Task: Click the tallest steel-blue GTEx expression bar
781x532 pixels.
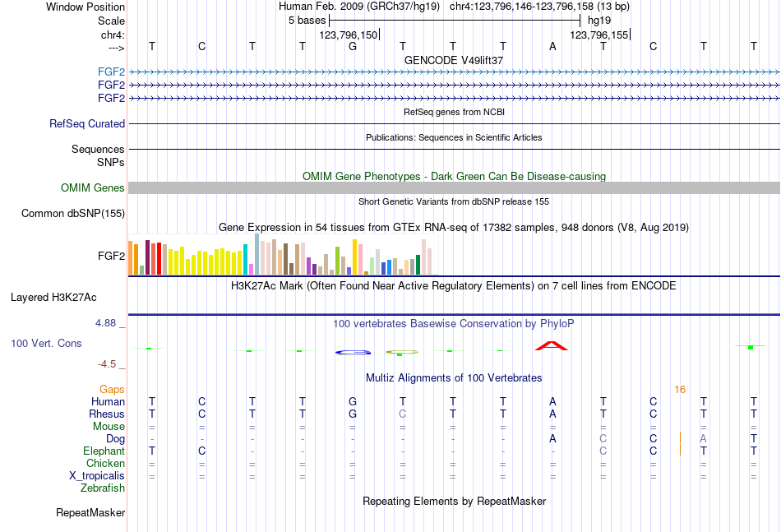Action: tap(257, 254)
